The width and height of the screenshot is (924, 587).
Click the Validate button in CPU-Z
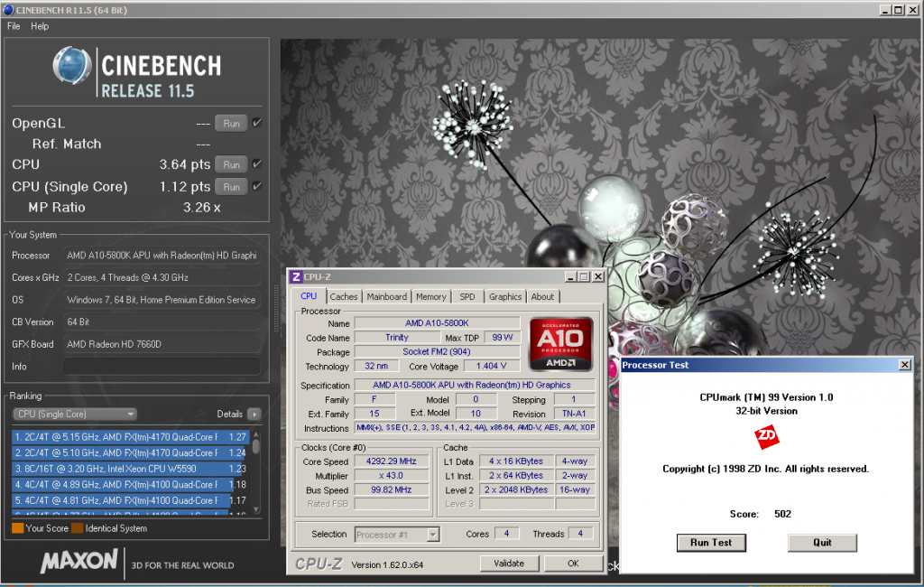coord(509,564)
